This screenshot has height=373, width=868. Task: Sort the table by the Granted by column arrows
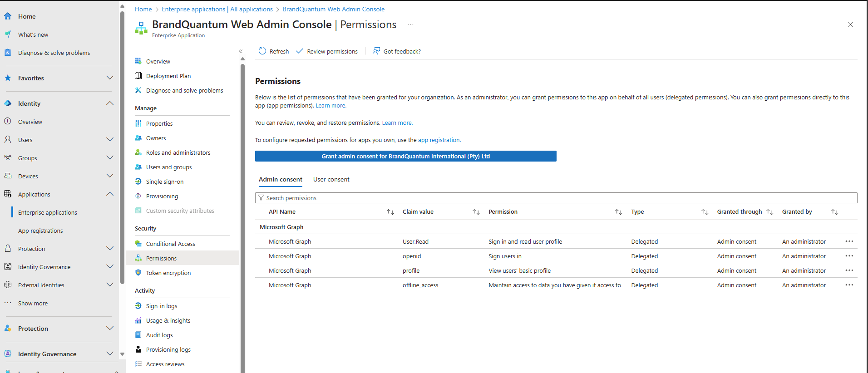click(835, 212)
